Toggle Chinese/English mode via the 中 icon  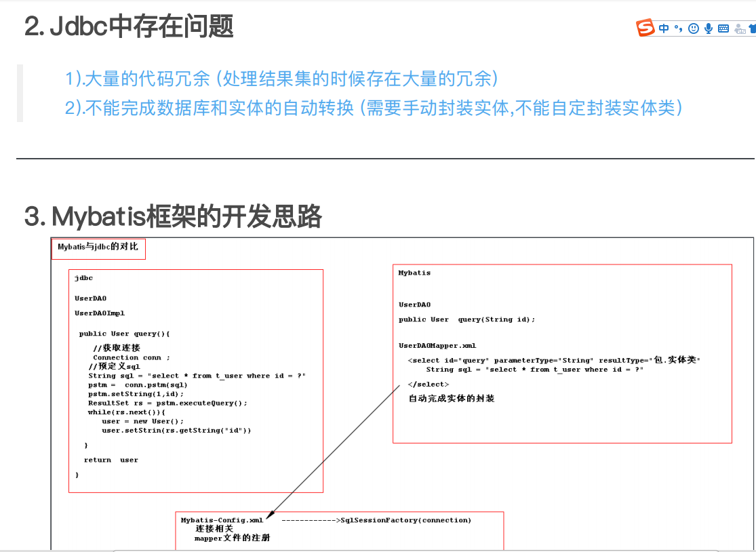[664, 28]
